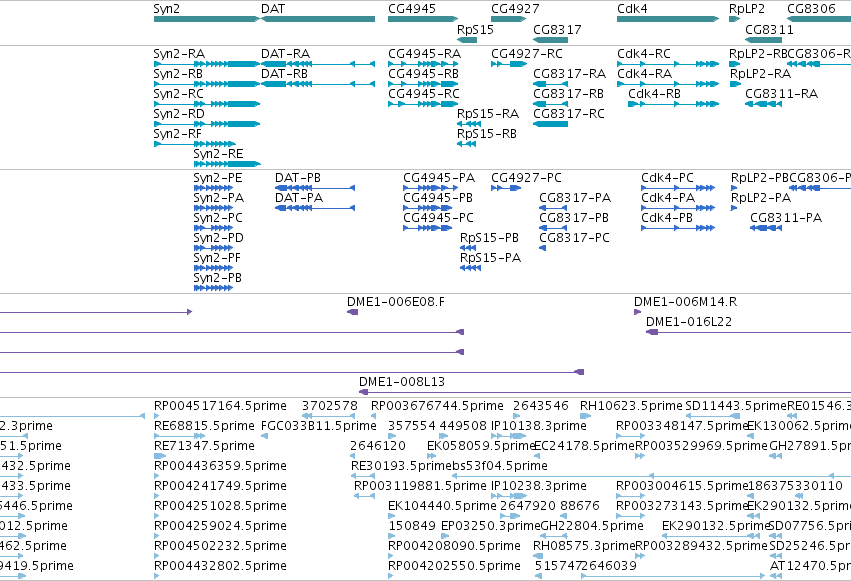This screenshot has height=581, width=851.
Task: Select transcript CG8317-RA
Action: pyautogui.click(x=550, y=84)
